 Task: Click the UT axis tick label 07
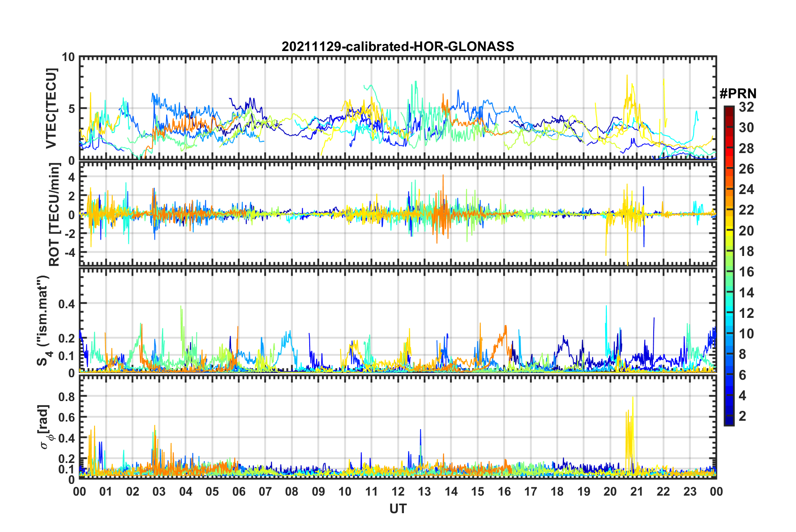(265, 491)
